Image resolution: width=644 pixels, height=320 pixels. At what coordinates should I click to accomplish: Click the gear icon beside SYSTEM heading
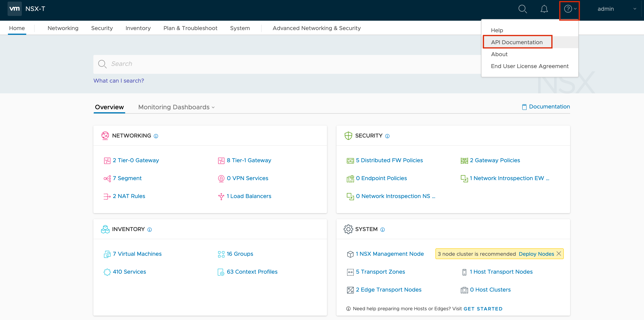click(348, 229)
